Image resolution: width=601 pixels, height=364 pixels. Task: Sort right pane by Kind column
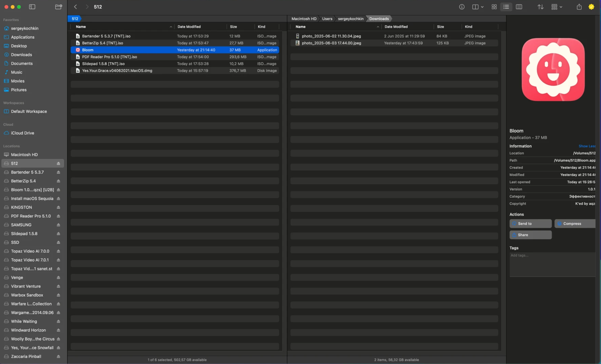tap(480, 27)
